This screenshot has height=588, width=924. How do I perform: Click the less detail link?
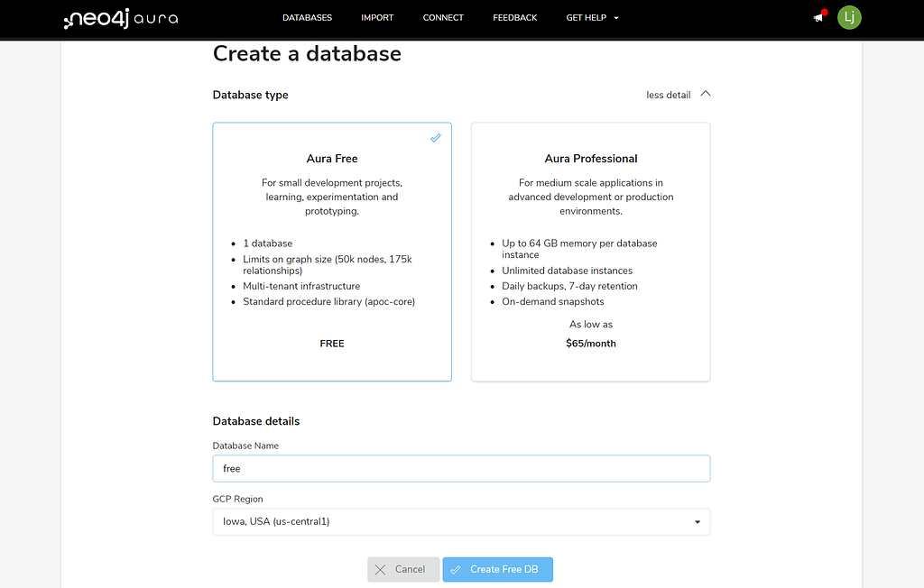click(x=668, y=95)
